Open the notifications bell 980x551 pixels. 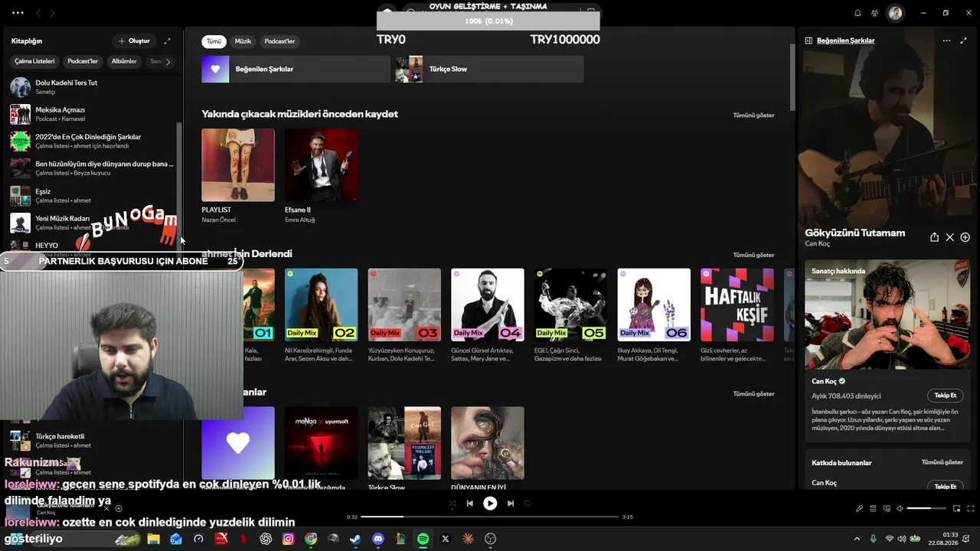pos(857,13)
